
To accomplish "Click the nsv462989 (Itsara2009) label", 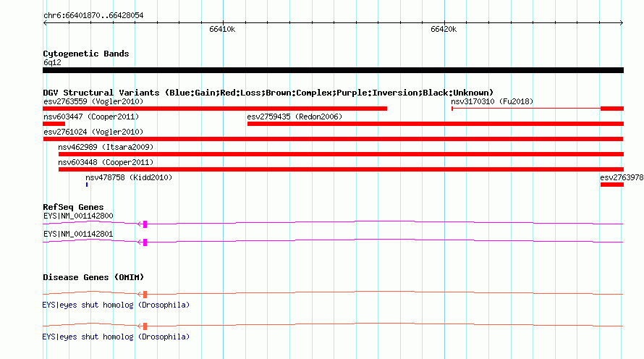I will coord(106,147).
